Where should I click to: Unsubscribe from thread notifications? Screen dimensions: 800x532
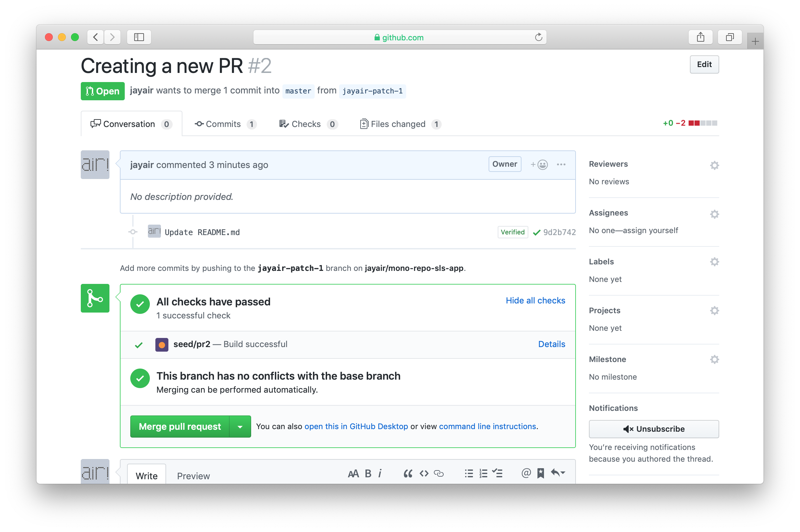click(x=653, y=429)
